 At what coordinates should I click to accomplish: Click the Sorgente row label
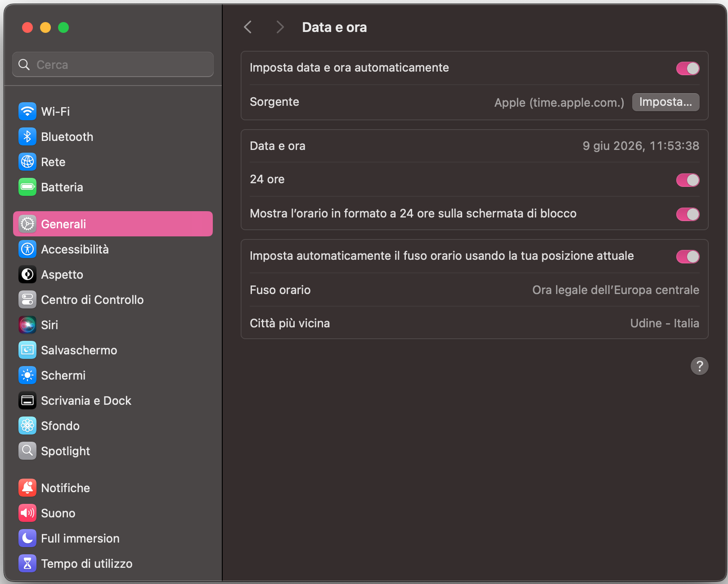(274, 102)
